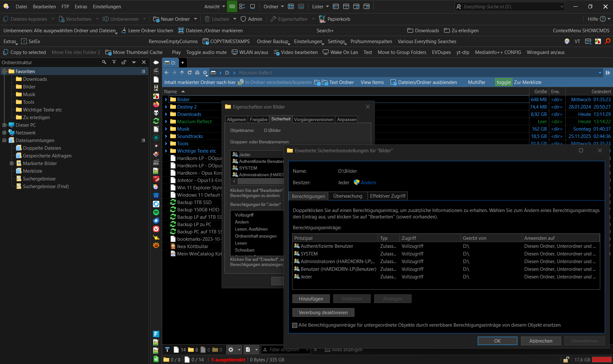The image size is (613, 364).
Task: Click the green toggle button by Zur Merkliste
Action: click(x=503, y=82)
